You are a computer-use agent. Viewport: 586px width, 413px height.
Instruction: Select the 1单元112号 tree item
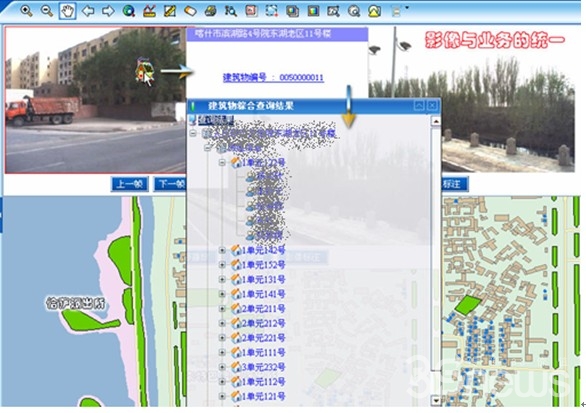tap(263, 382)
